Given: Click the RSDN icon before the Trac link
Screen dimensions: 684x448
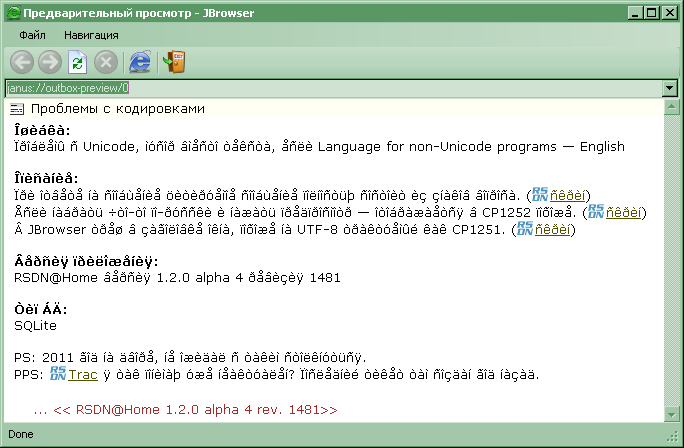Looking at the screenshot, I should (59, 374).
